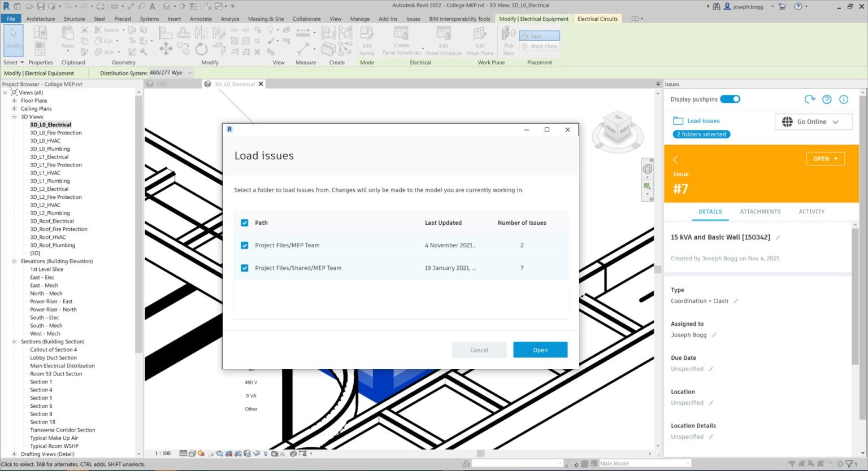Select Lobby Duct Section in browser
Screen dimensions: 868x471
[54, 357]
